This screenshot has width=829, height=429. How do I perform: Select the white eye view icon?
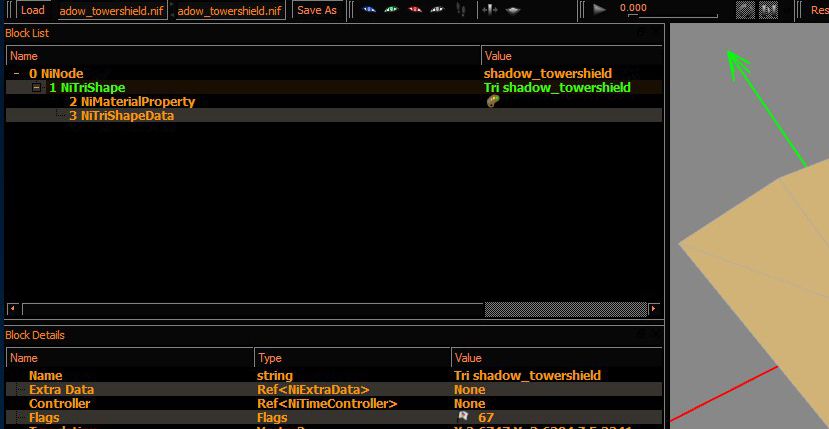click(x=437, y=10)
